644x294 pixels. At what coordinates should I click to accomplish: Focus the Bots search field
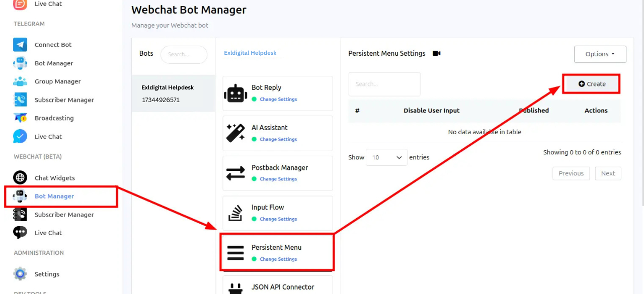[184, 54]
